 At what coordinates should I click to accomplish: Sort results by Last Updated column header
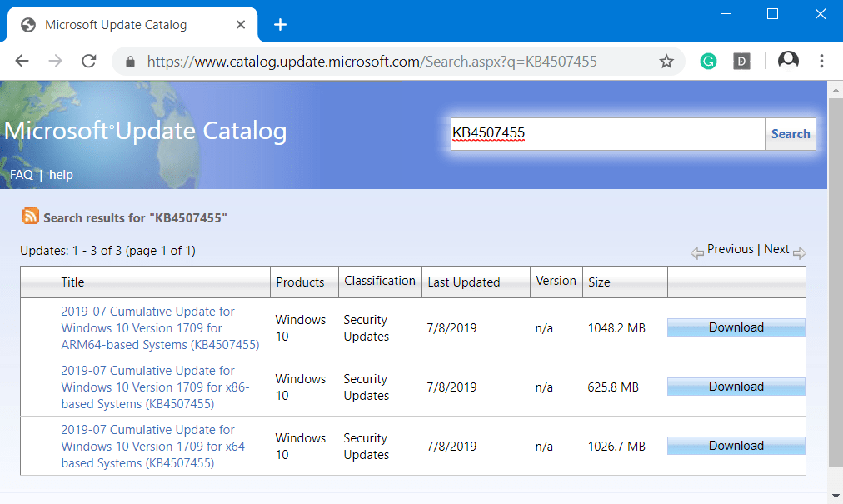pyautogui.click(x=464, y=282)
